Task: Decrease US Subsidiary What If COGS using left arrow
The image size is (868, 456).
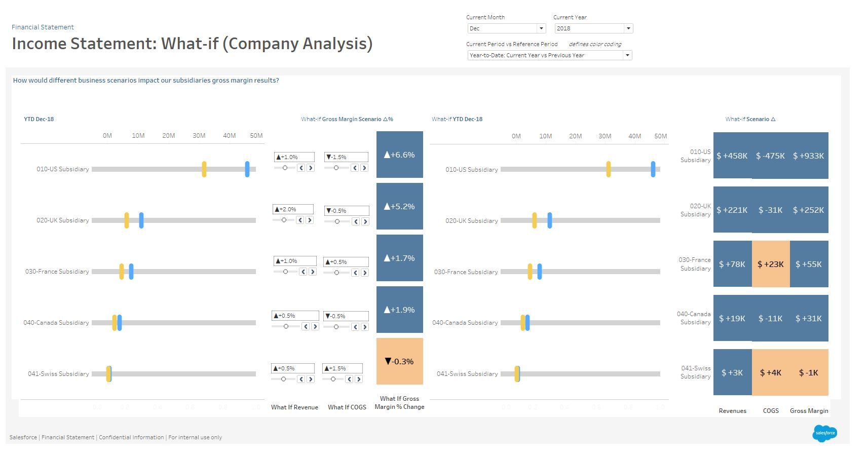Action: pos(355,168)
